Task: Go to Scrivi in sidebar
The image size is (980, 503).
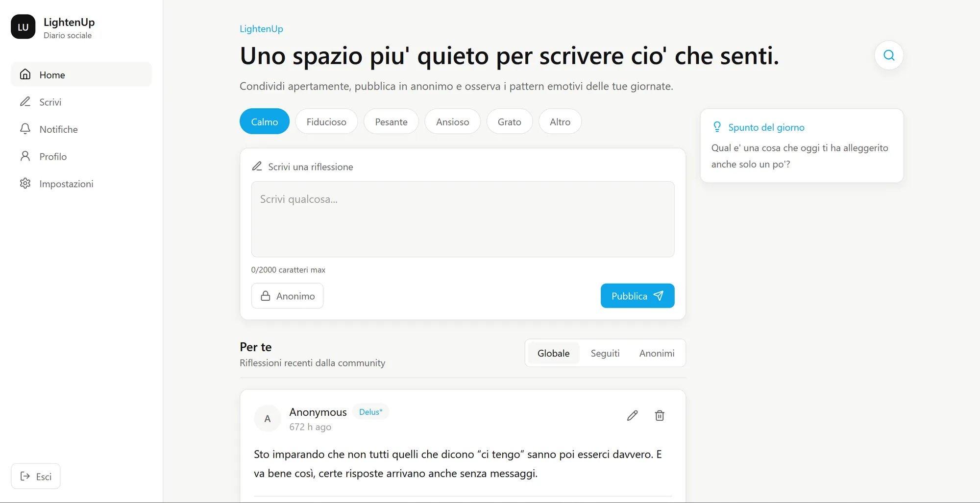Action: pyautogui.click(x=81, y=102)
